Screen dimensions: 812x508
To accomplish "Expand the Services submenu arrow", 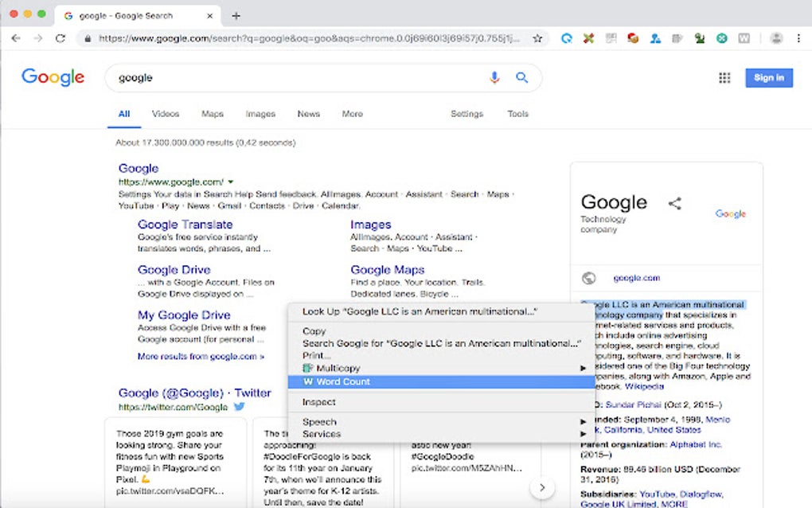I will [583, 434].
